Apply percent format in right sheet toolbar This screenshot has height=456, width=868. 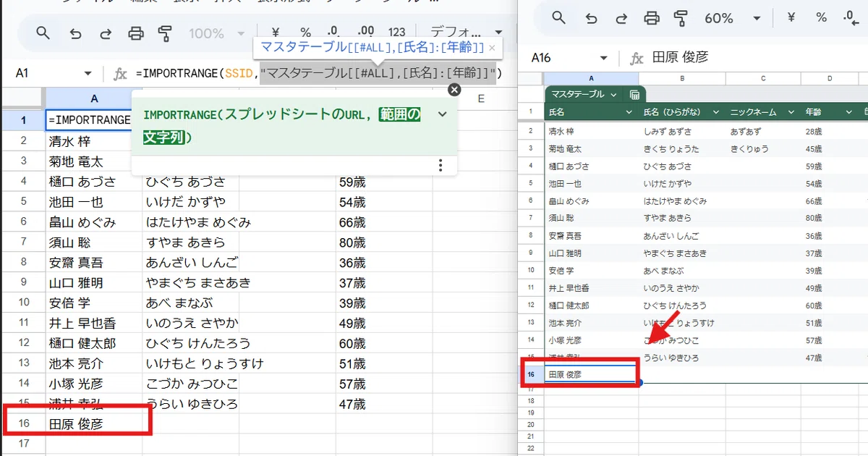pyautogui.click(x=821, y=18)
